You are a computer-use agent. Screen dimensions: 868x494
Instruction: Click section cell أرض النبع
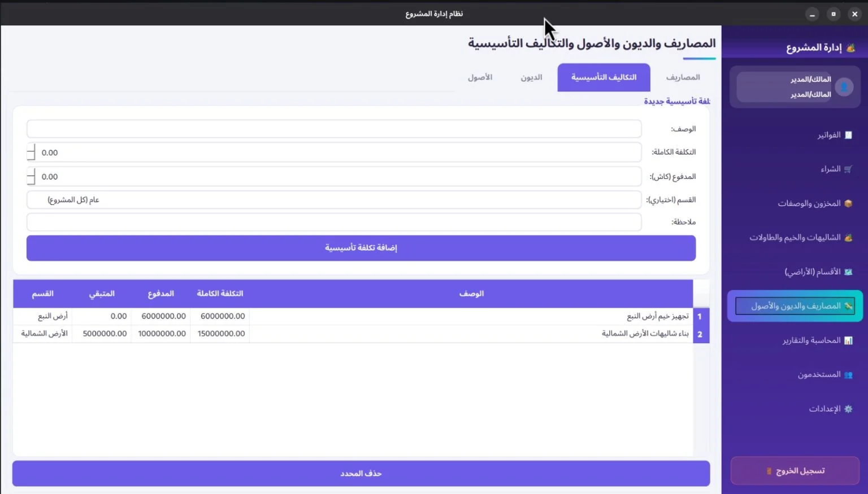(x=42, y=316)
